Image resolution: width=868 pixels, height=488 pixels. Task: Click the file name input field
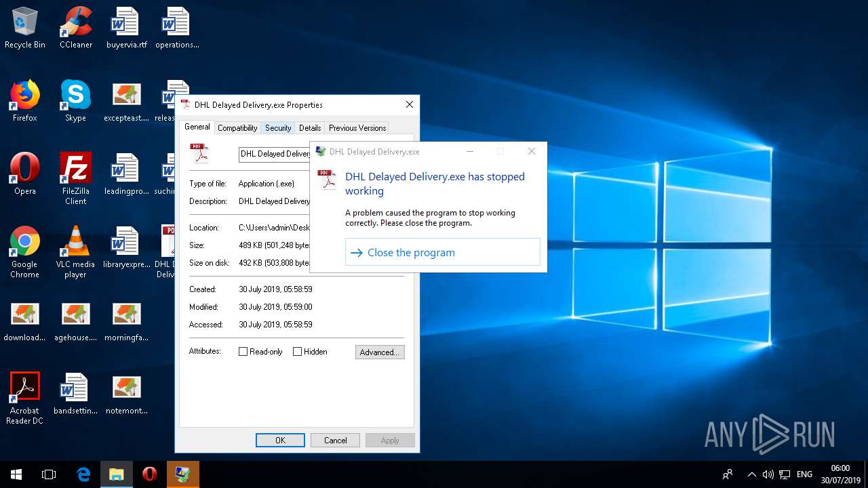coord(275,154)
